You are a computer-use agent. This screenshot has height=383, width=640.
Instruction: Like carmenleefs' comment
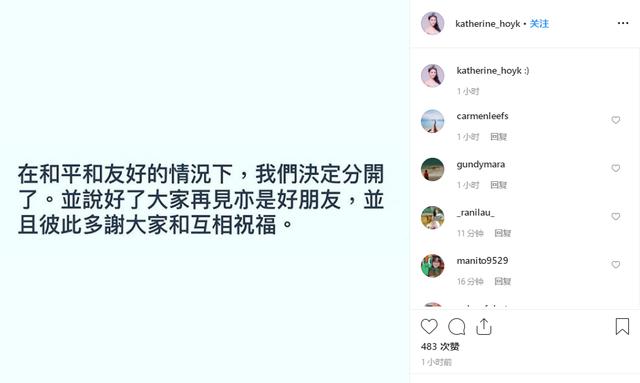pos(616,120)
